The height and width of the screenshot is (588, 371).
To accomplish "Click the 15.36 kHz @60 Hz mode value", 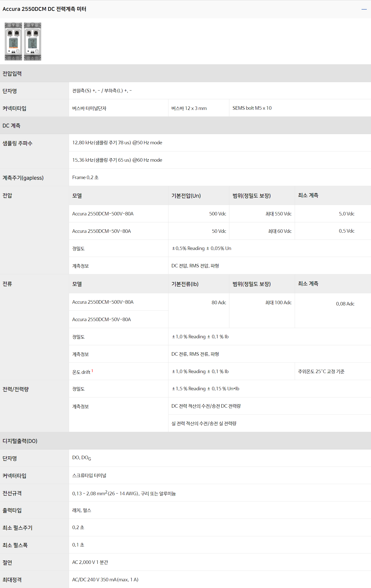I will click(x=117, y=160).
